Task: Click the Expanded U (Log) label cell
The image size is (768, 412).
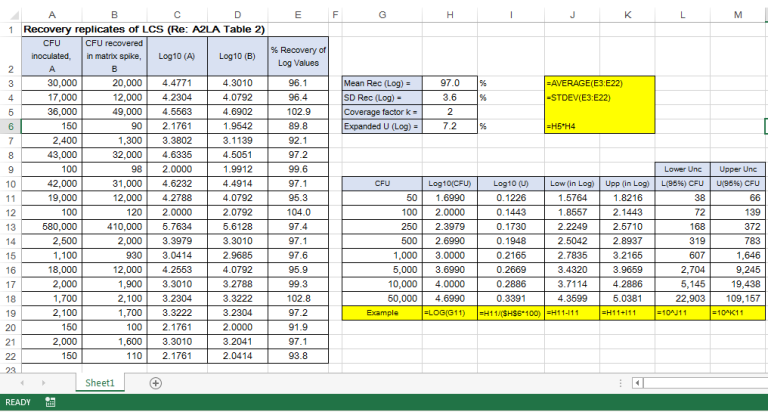Action: coord(379,127)
